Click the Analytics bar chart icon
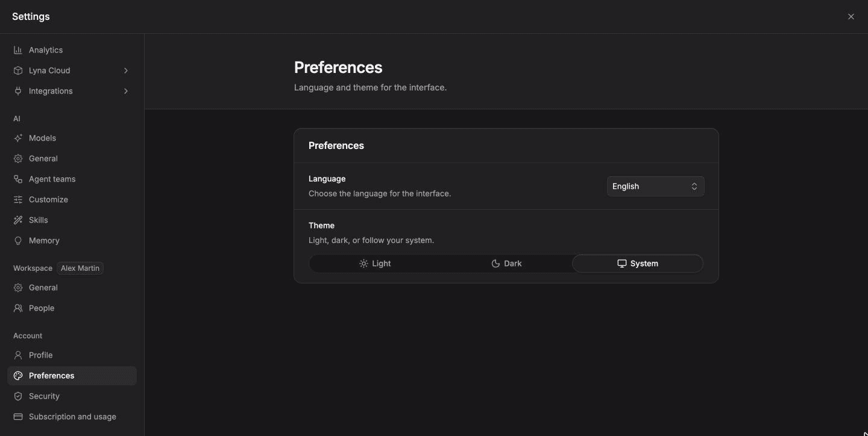868x436 pixels. pos(18,50)
